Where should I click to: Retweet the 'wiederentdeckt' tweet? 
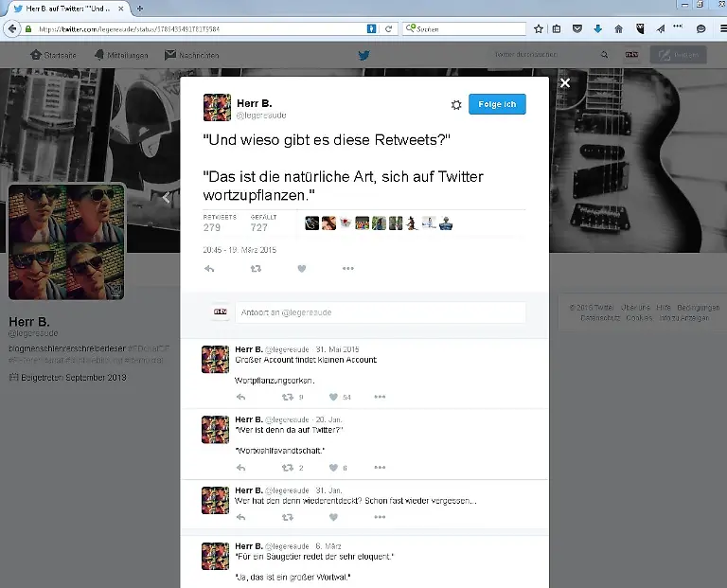click(288, 517)
